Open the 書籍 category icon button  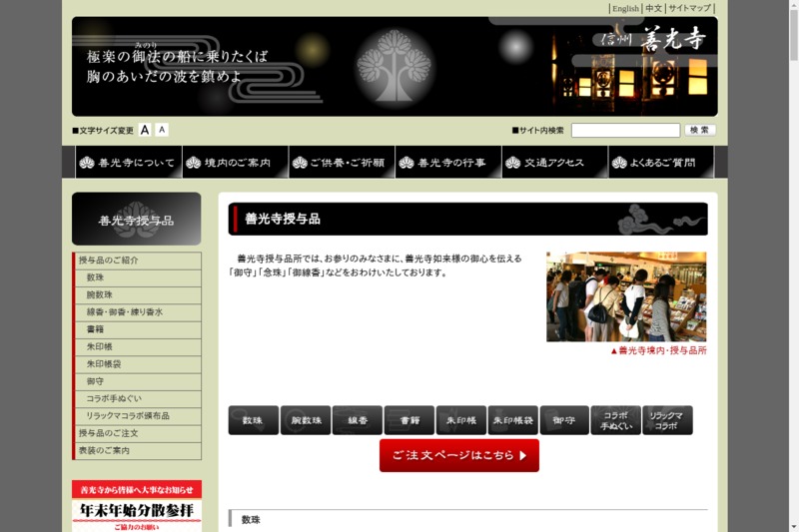click(x=409, y=420)
